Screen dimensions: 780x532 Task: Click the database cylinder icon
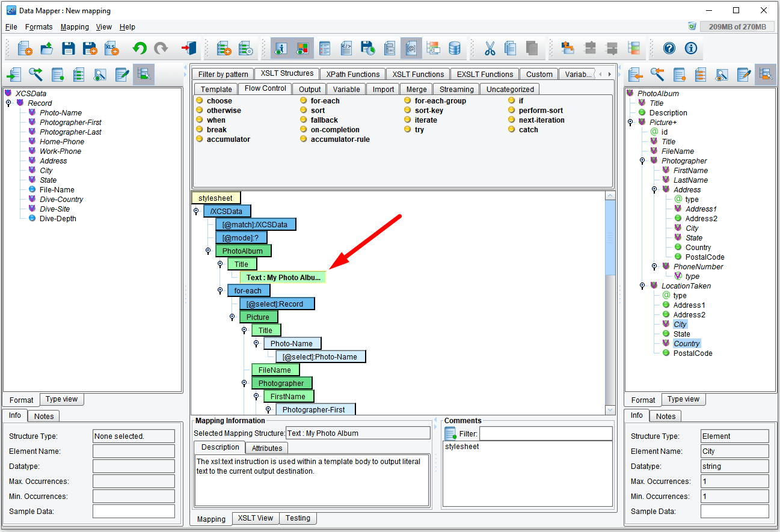point(455,49)
